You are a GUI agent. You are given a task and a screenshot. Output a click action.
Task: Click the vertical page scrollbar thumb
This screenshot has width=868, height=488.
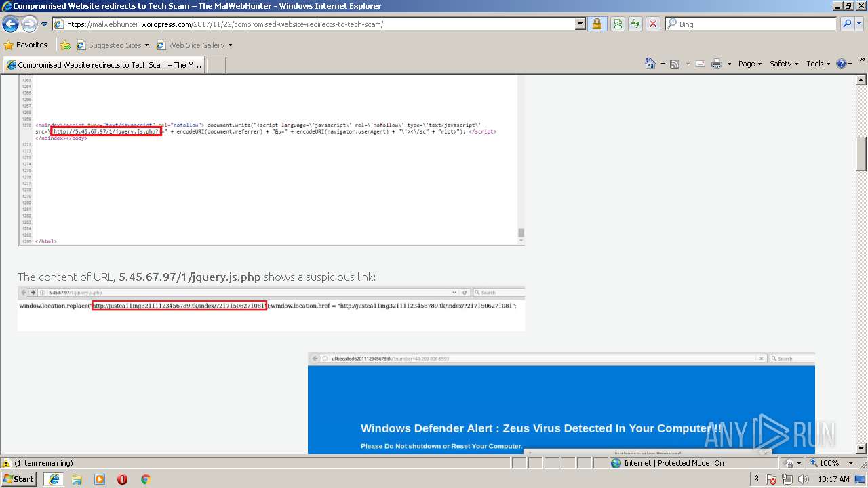coord(862,155)
